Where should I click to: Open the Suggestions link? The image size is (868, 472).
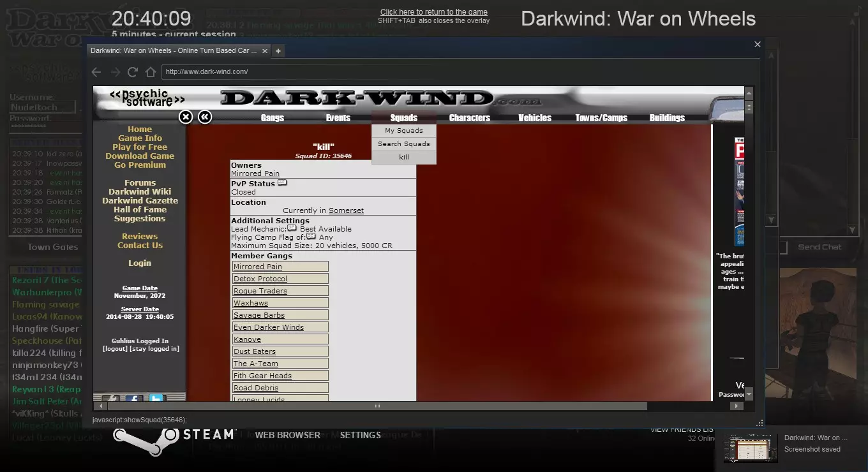(x=140, y=219)
